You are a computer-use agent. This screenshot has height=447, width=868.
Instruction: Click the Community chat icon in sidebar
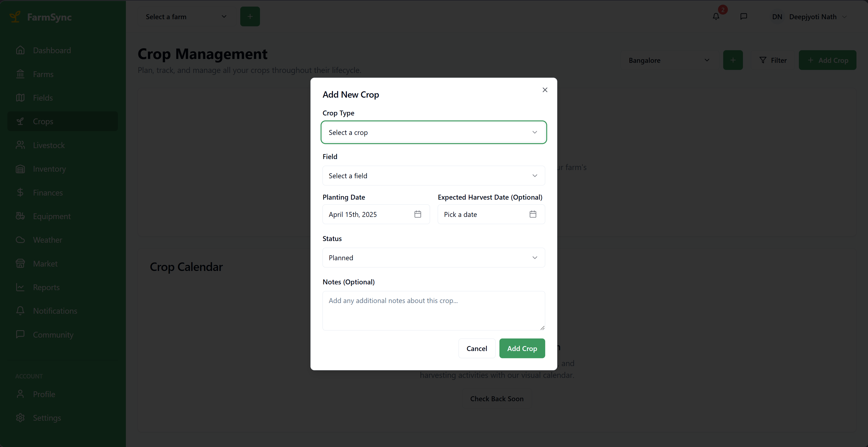20,335
